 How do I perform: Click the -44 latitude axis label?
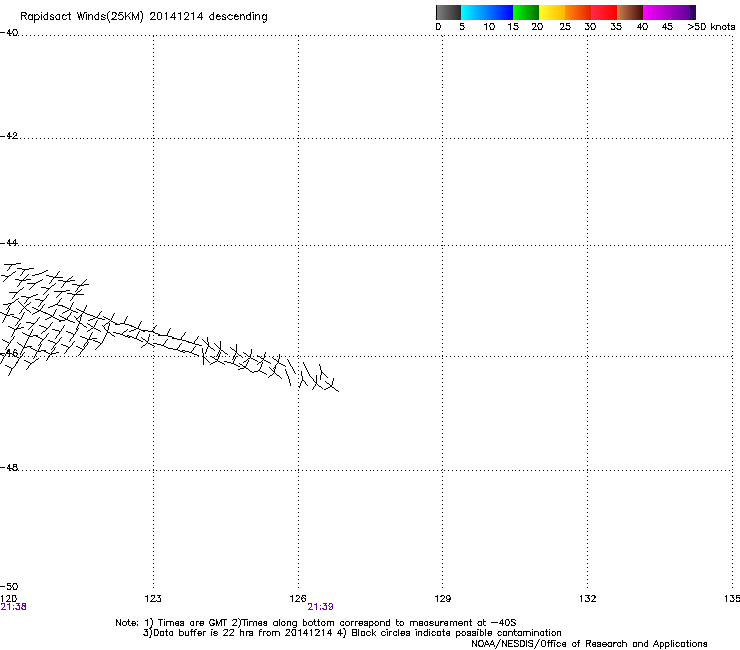(9, 243)
